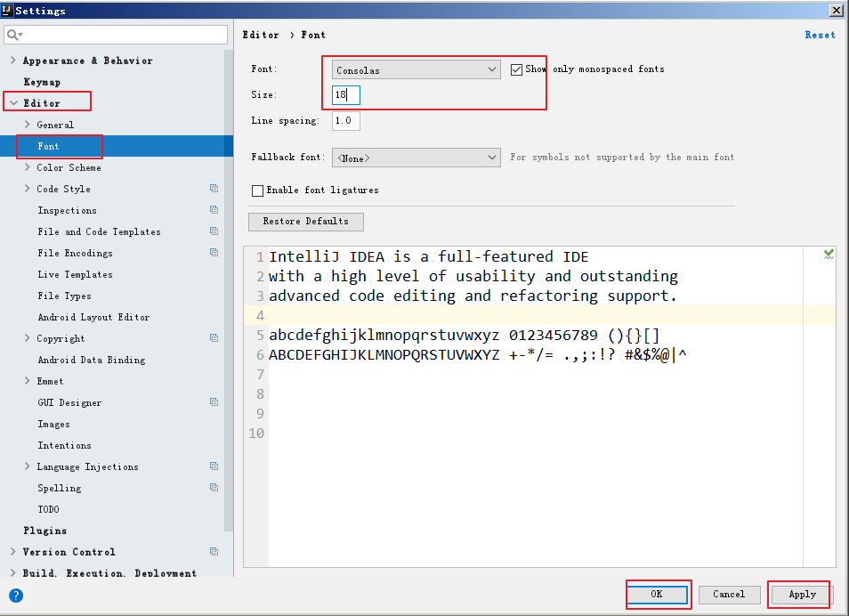Toggle Show only monospaced fonts checkbox
849x616 pixels.
[x=516, y=69]
